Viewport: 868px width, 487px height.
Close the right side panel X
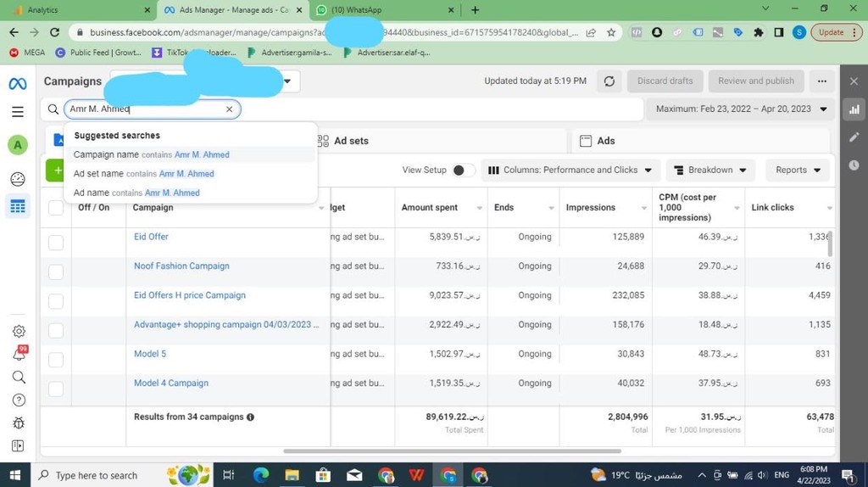pos(854,81)
